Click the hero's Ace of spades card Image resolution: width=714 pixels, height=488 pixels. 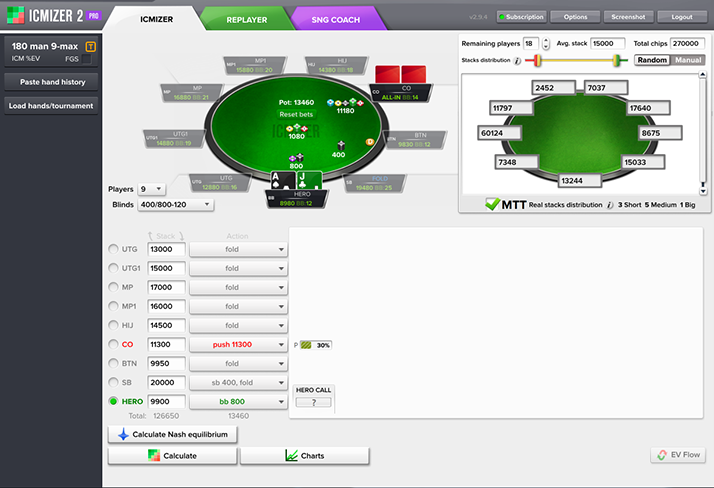click(x=283, y=180)
